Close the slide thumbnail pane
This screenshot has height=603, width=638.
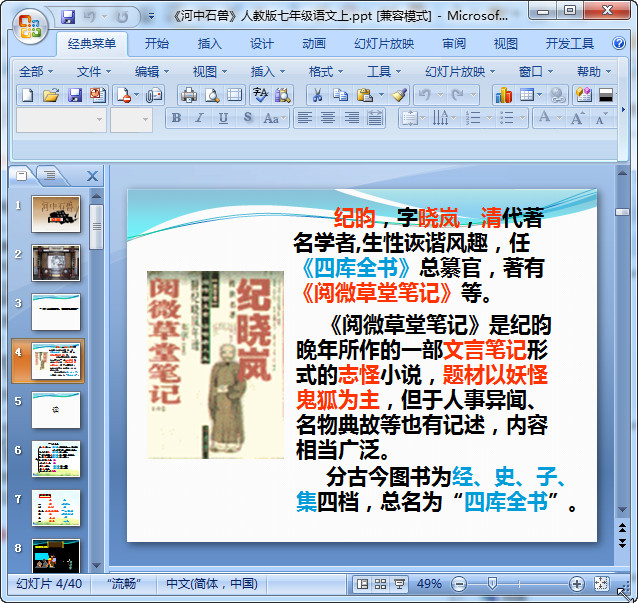click(x=92, y=176)
